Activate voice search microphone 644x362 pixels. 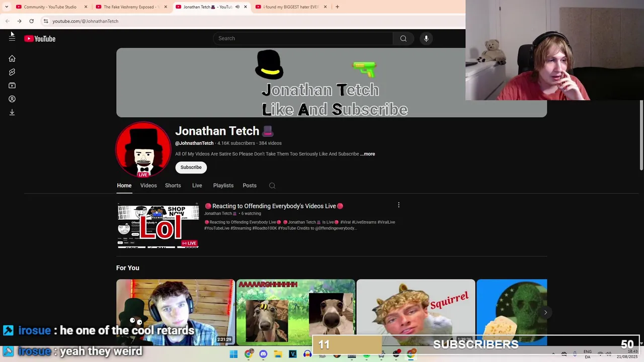426,38
